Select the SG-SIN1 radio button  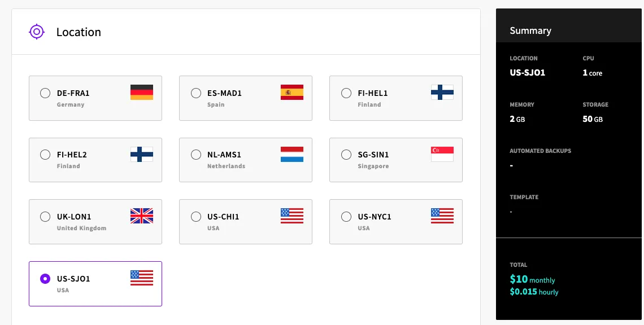[346, 155]
